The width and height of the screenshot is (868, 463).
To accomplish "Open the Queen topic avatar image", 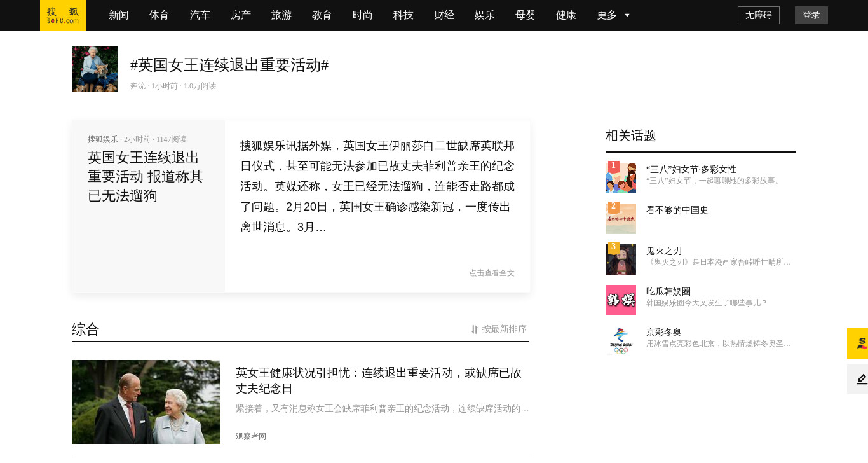I will pyautogui.click(x=95, y=69).
